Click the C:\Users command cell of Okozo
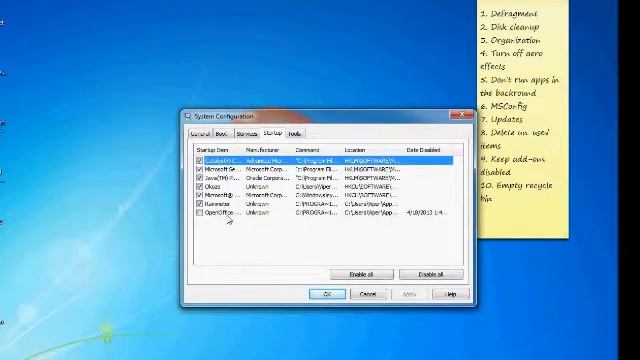Screen dimensions: 640x360 coord(317,187)
